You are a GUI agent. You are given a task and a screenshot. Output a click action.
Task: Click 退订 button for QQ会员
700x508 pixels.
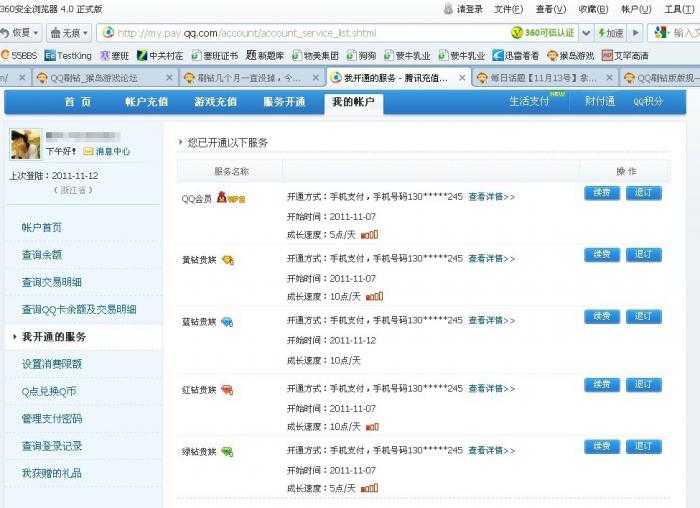(643, 193)
